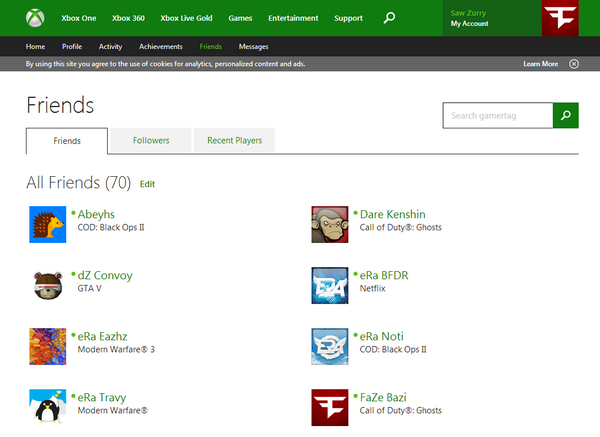Open the eRa BFDR profile link
Image resolution: width=600 pixels, height=437 pixels.
coord(384,276)
